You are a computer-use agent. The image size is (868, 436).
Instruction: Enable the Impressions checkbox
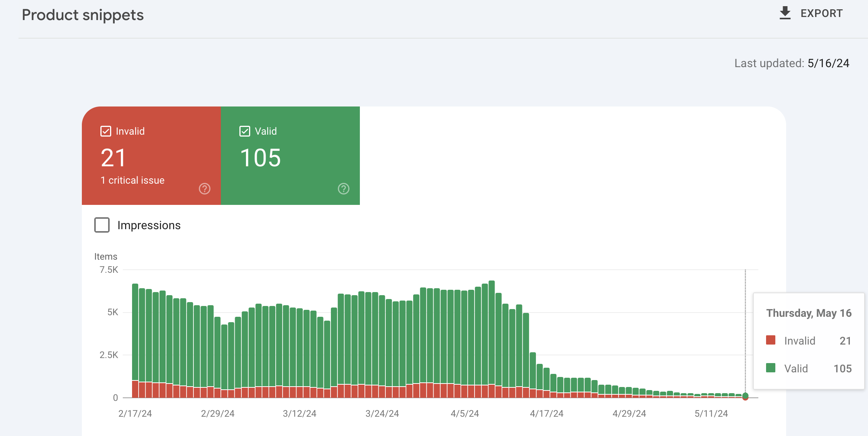(x=102, y=225)
